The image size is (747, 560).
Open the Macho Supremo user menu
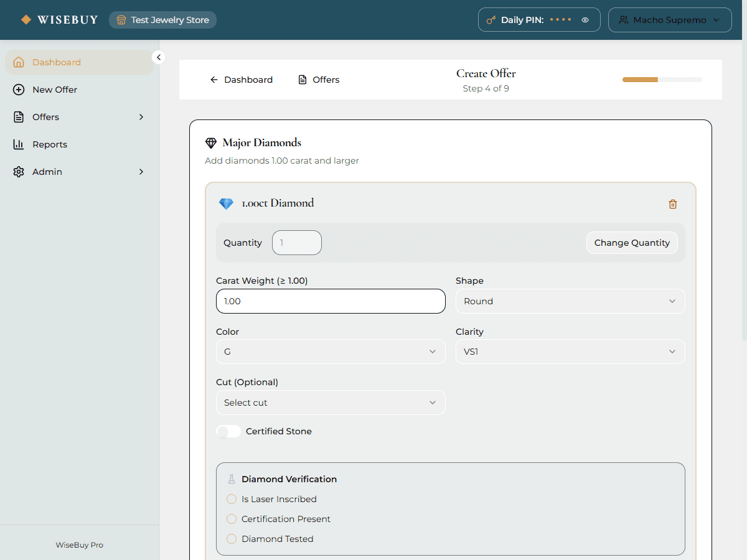click(x=669, y=20)
